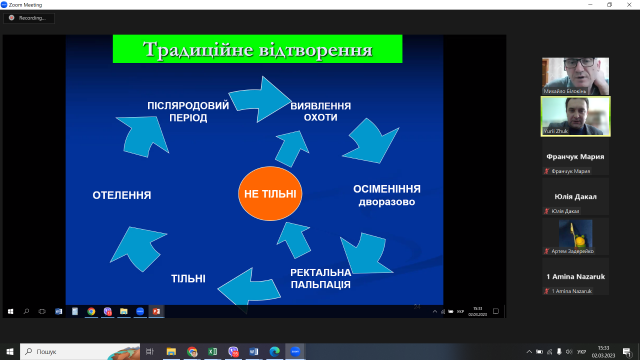
Task: Click the battery icon in system tray
Action: (539, 351)
